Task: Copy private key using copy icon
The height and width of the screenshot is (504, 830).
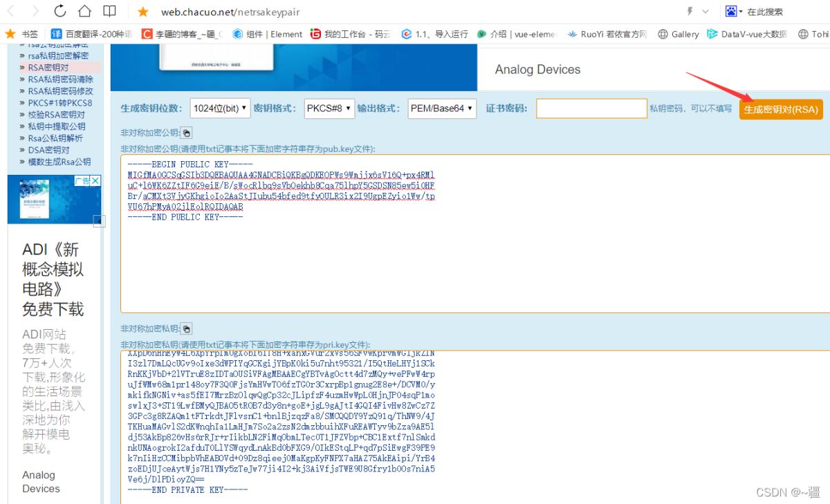Action: pyautogui.click(x=187, y=328)
